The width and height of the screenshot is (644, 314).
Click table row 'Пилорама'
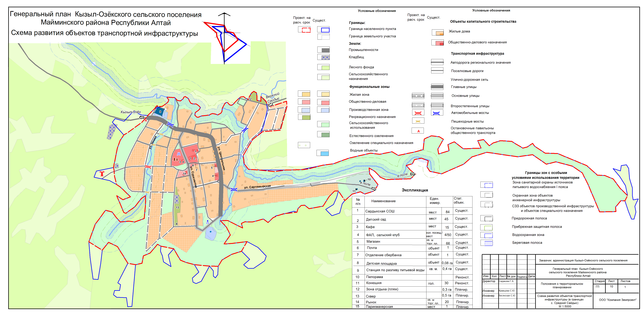coord(412,277)
